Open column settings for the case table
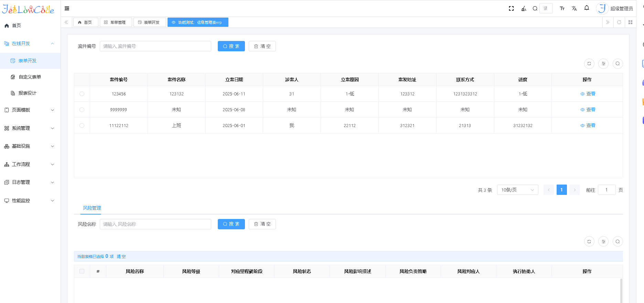The height and width of the screenshot is (303, 644). [603, 64]
